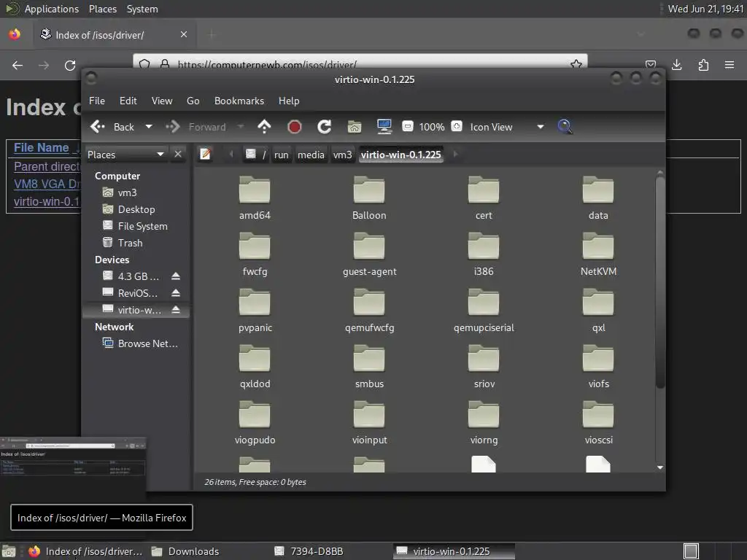Open the Places sidebar selector dropdown
The height and width of the screenshot is (560, 747).
(x=125, y=155)
